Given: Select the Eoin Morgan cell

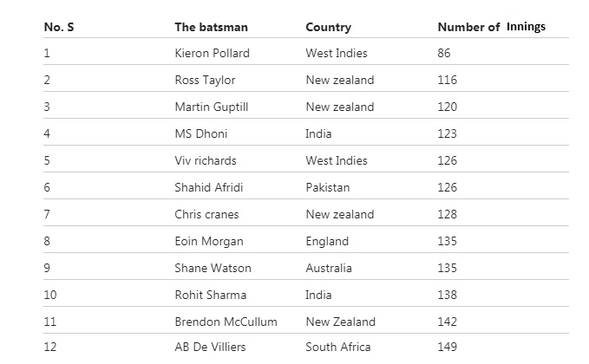Looking at the screenshot, I should (209, 241).
